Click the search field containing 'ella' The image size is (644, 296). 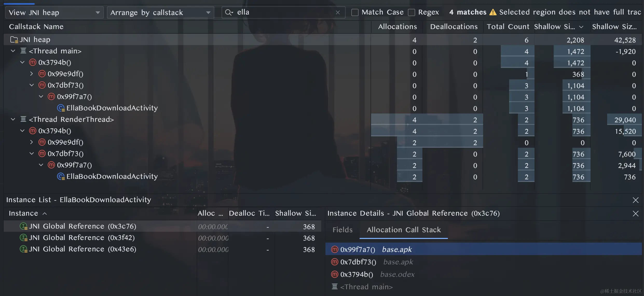284,12
